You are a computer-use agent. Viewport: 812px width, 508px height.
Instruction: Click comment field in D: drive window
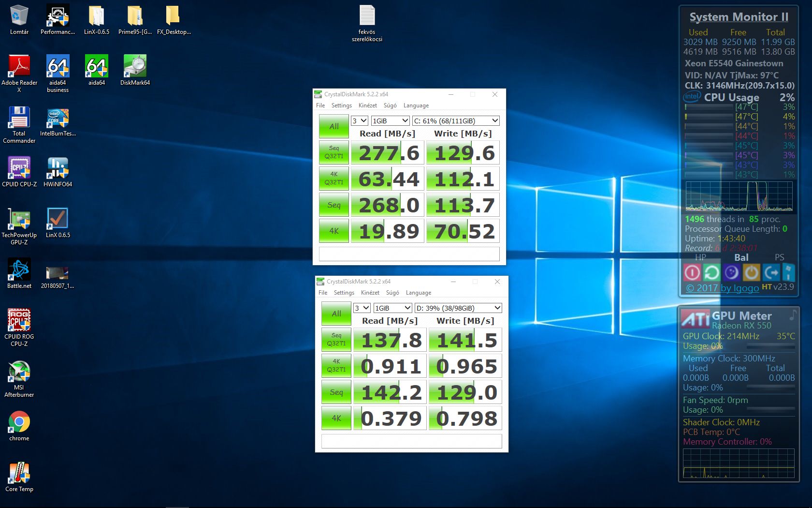pos(412,441)
